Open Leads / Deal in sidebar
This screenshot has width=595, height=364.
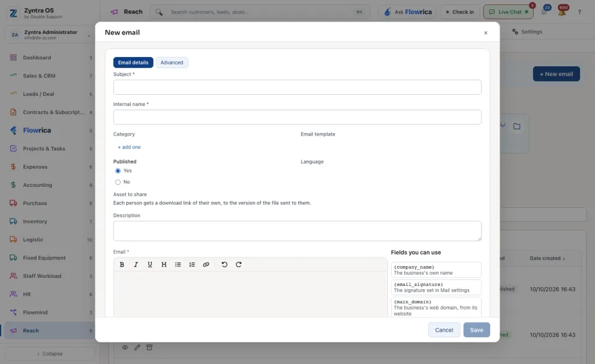pos(50,94)
